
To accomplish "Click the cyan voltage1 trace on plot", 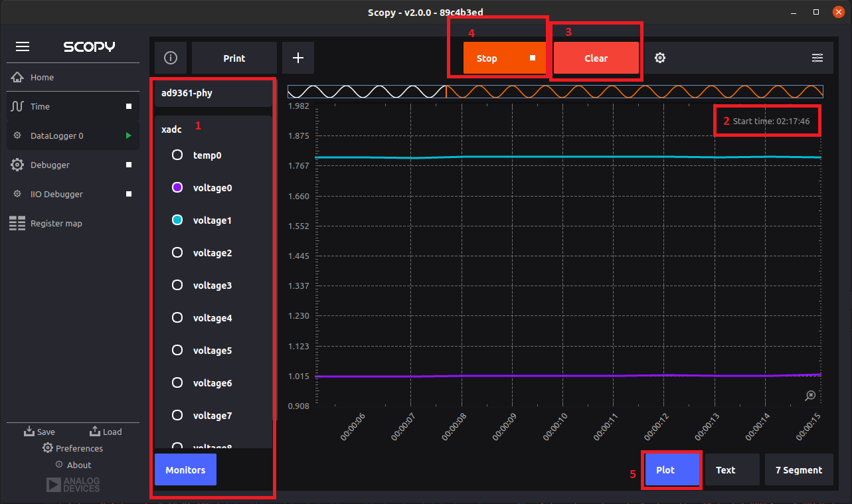I will pos(568,157).
